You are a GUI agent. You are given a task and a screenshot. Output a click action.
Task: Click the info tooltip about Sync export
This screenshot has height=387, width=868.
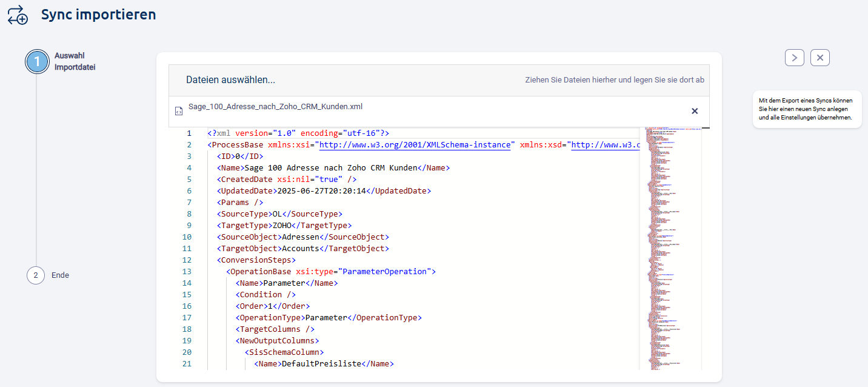807,109
